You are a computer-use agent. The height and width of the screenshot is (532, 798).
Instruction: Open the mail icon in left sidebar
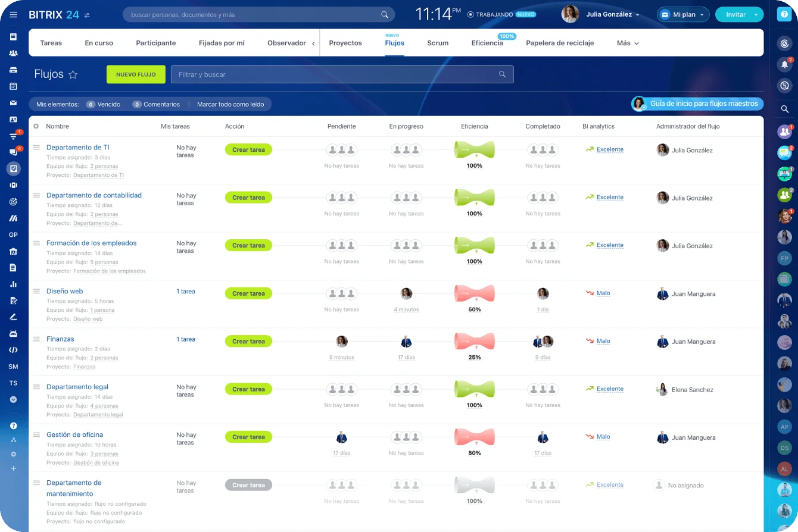click(13, 103)
